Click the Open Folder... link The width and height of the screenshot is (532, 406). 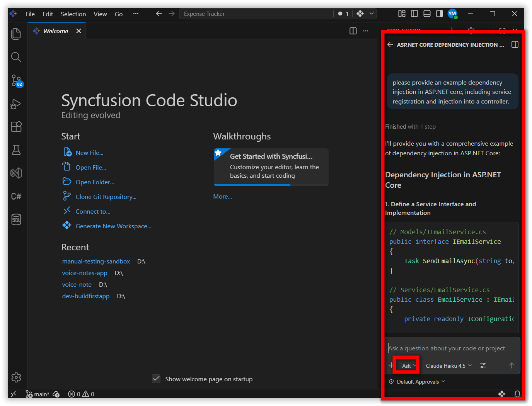[x=95, y=182]
